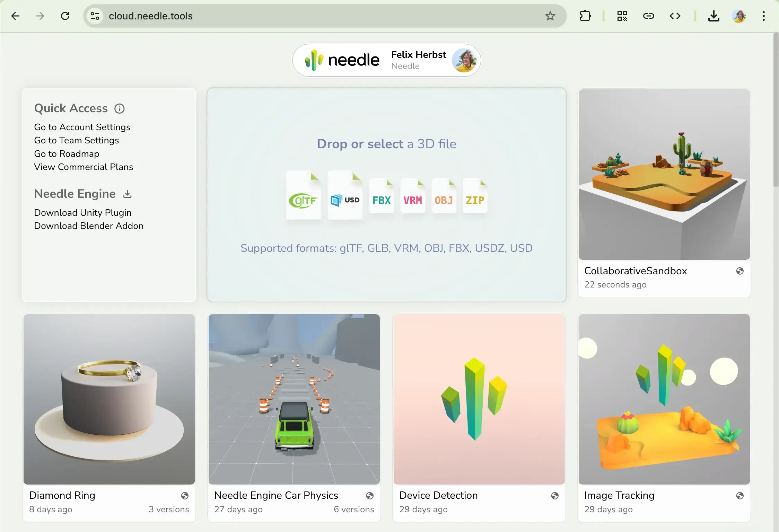Reload the page

[x=65, y=16]
